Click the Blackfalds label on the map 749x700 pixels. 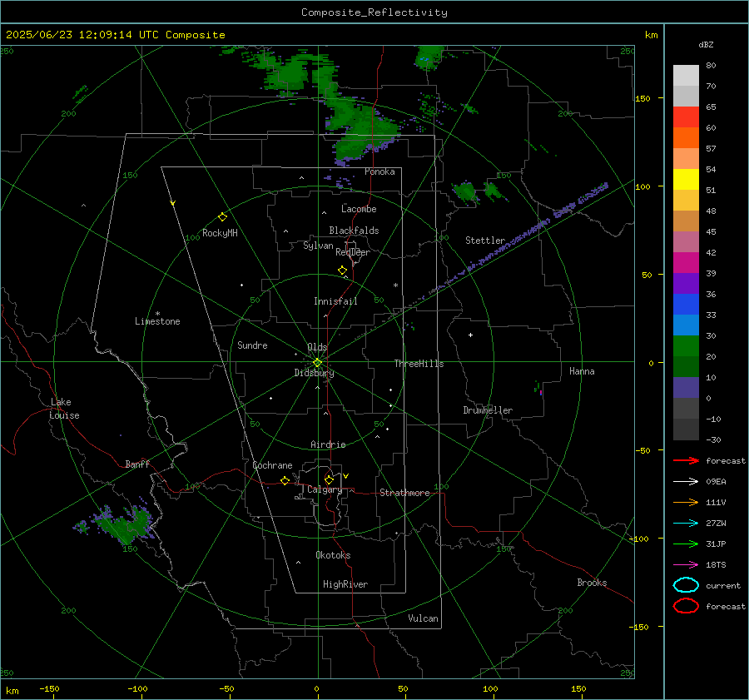point(354,231)
